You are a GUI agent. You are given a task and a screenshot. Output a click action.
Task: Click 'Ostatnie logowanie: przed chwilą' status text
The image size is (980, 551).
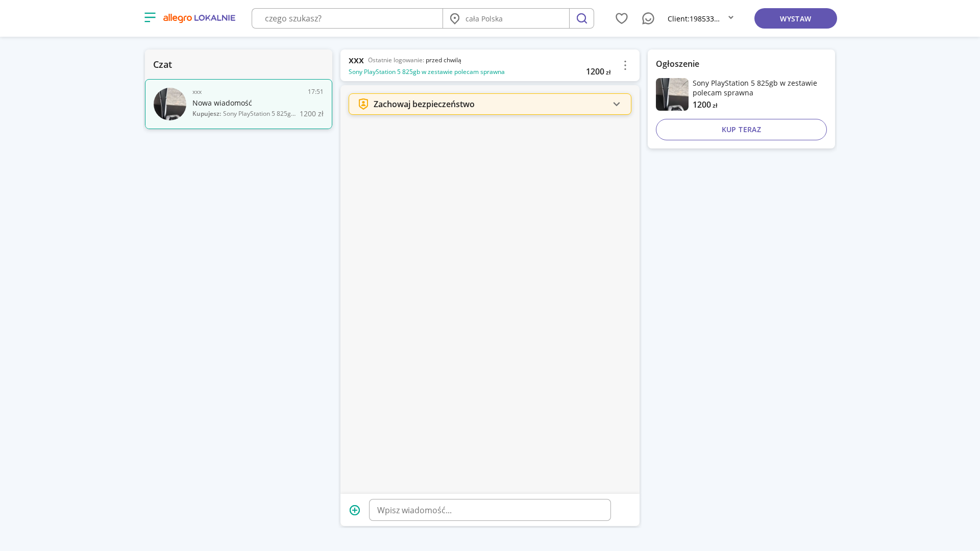point(414,60)
